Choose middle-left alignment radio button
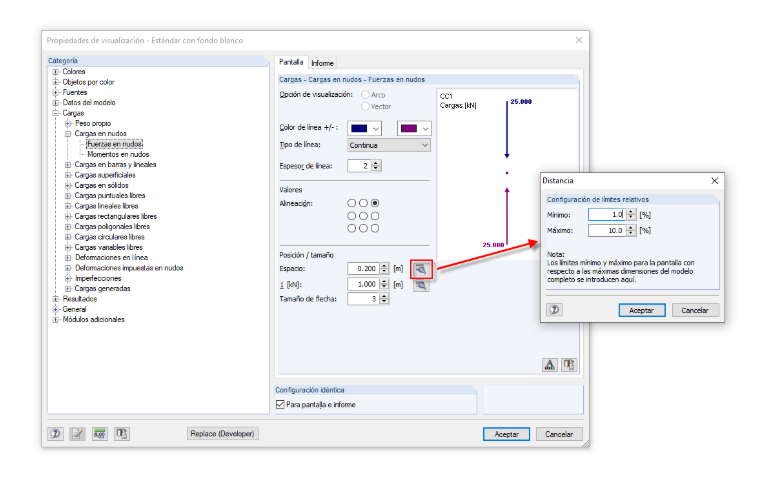Screen dimensions: 760x477 351,216
